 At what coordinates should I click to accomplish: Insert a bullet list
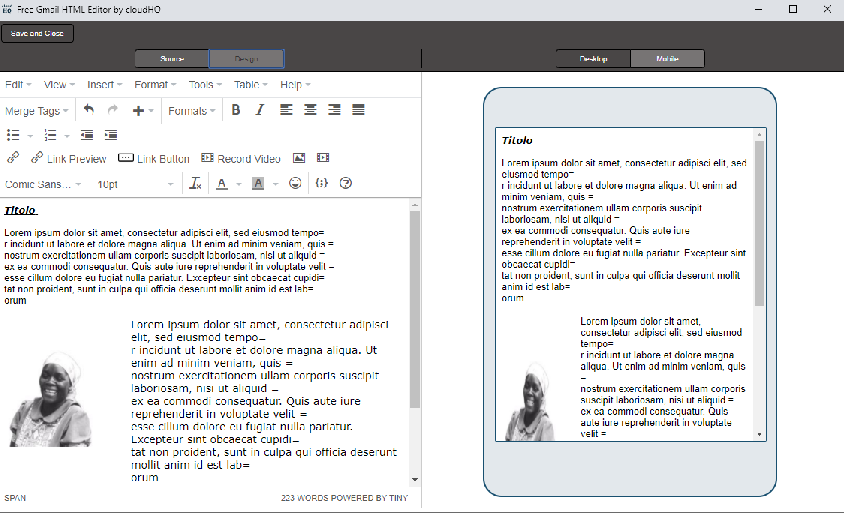click(13, 135)
